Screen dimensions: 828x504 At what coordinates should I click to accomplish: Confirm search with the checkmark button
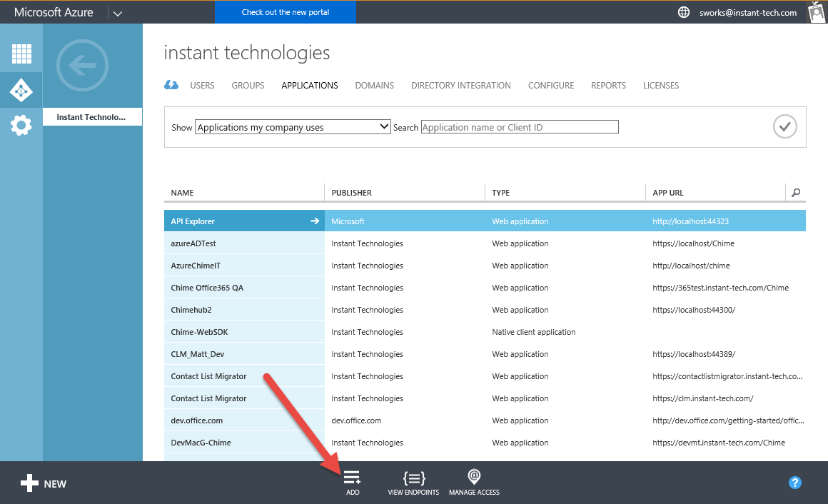pos(784,127)
